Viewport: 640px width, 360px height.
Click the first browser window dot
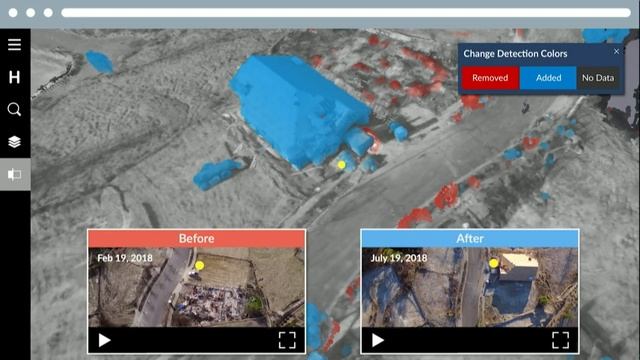(x=13, y=13)
